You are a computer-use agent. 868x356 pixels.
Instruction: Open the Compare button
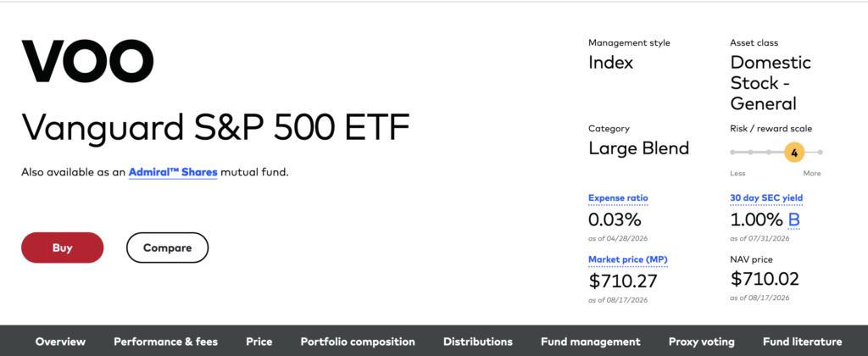pos(167,248)
